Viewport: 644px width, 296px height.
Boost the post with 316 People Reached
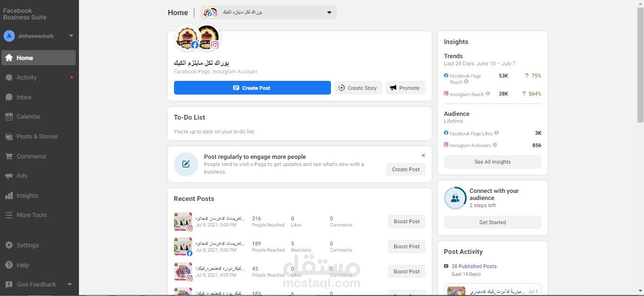coord(407,221)
